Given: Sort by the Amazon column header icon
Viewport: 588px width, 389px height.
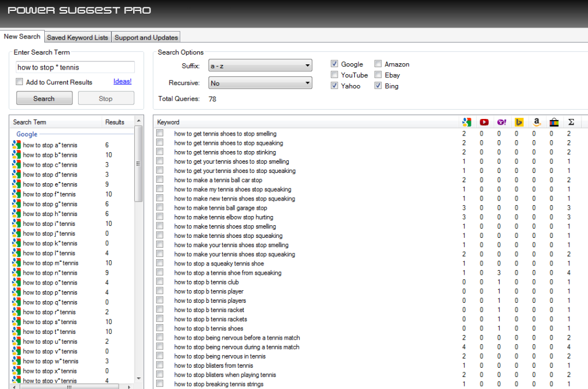Looking at the screenshot, I should pos(537,122).
